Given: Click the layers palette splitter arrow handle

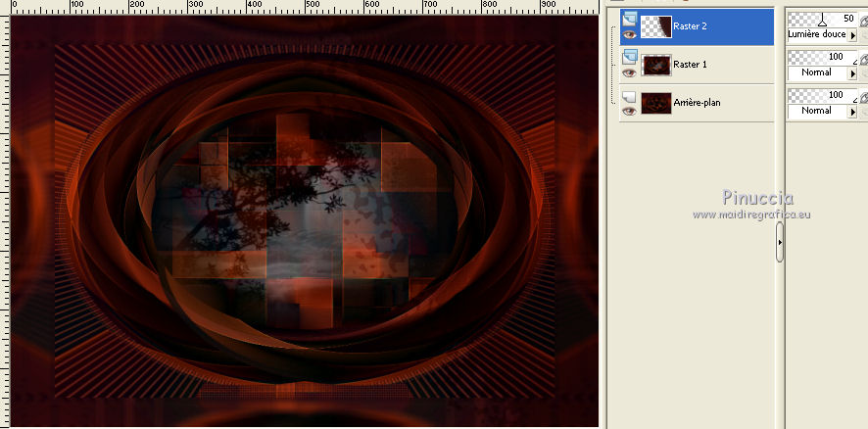Looking at the screenshot, I should pos(780,242).
